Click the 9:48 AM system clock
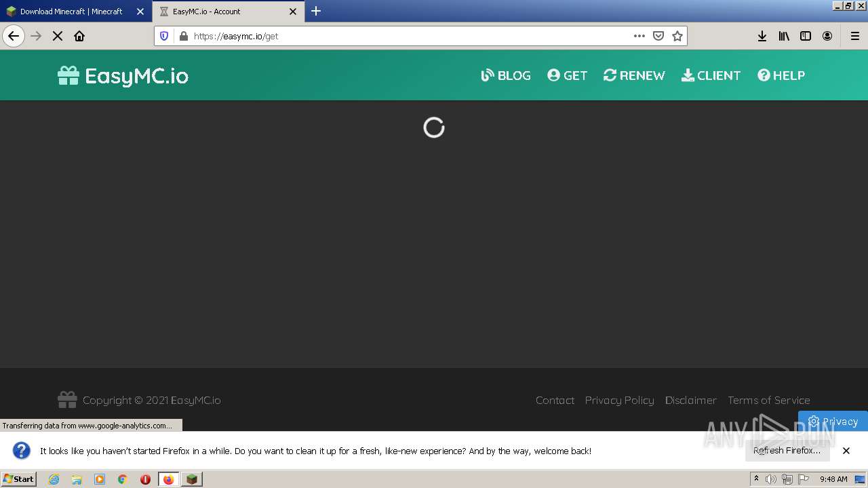 click(x=833, y=479)
